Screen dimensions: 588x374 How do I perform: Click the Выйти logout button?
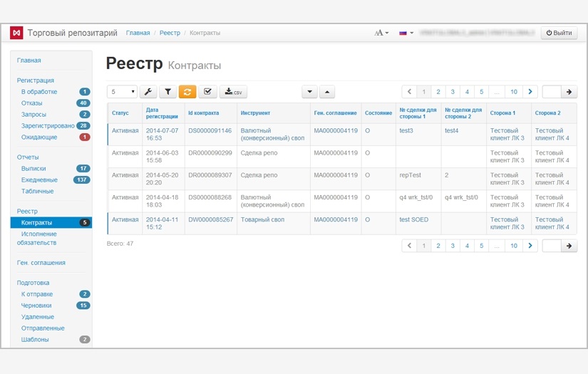click(559, 33)
